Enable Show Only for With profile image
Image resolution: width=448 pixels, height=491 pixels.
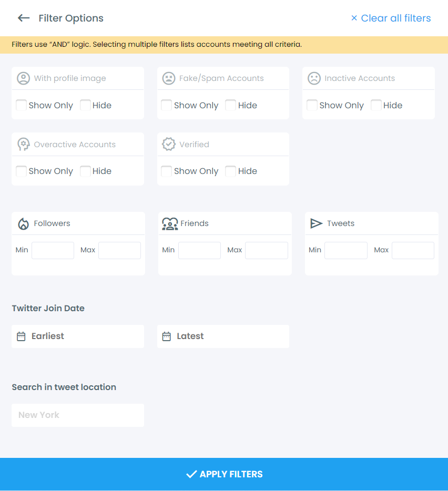pyautogui.click(x=21, y=105)
